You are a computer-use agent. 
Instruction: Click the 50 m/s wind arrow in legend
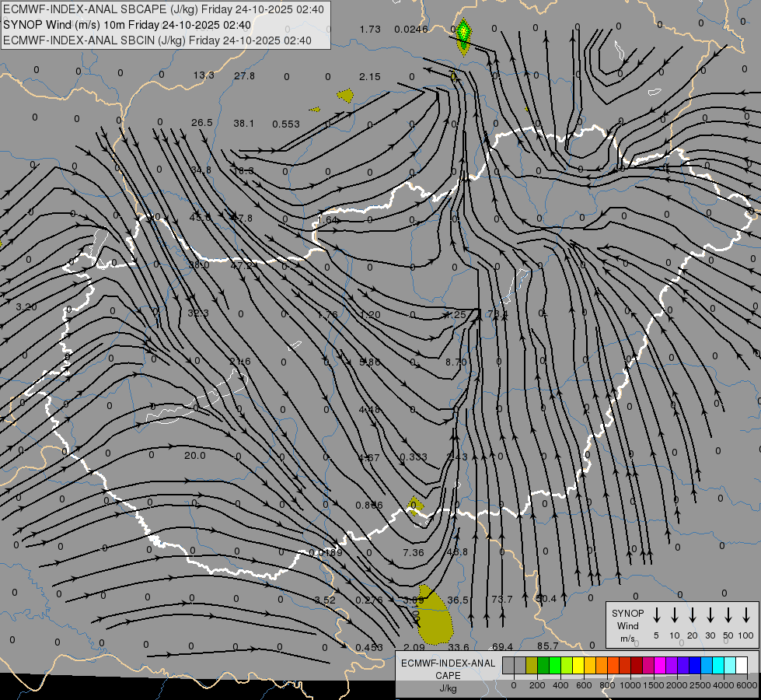[728, 615]
